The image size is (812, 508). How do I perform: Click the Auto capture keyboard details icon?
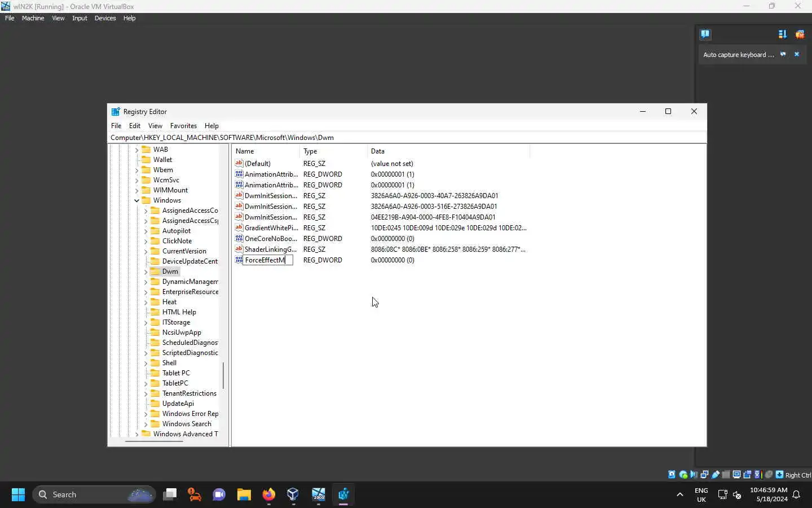tap(783, 54)
